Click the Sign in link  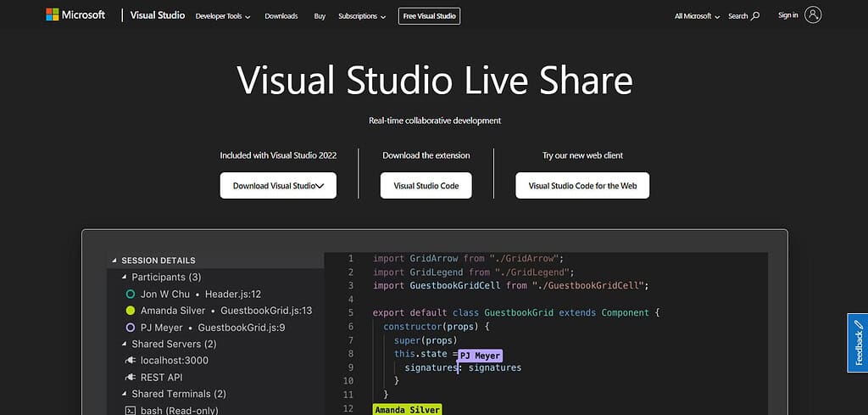tap(787, 15)
